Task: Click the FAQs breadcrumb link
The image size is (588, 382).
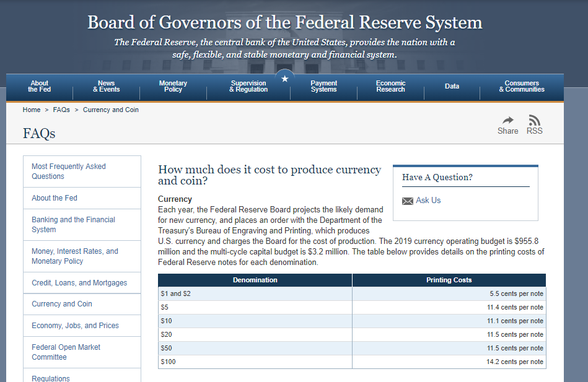Action: click(61, 110)
